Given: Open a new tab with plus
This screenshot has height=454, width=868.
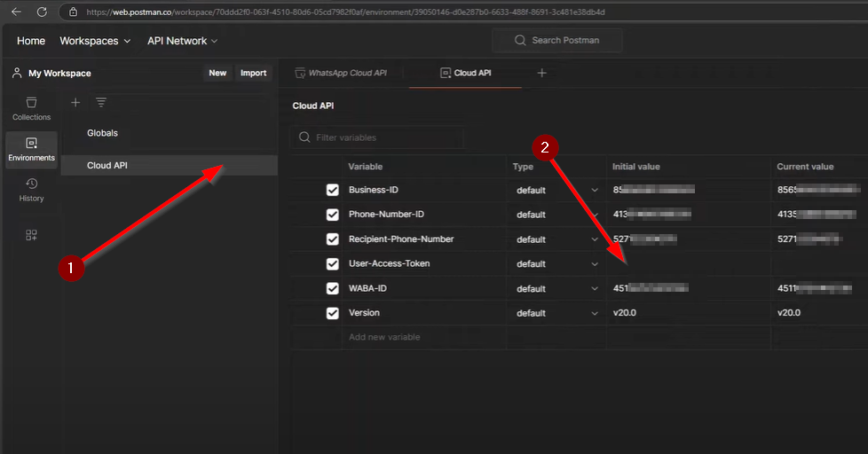Looking at the screenshot, I should coord(542,73).
